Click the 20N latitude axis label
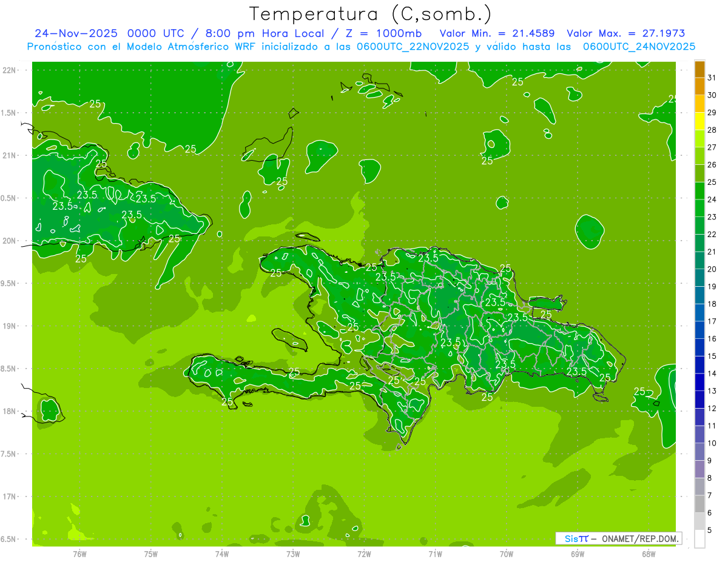Image resolution: width=728 pixels, height=562 pixels. pos(8,241)
